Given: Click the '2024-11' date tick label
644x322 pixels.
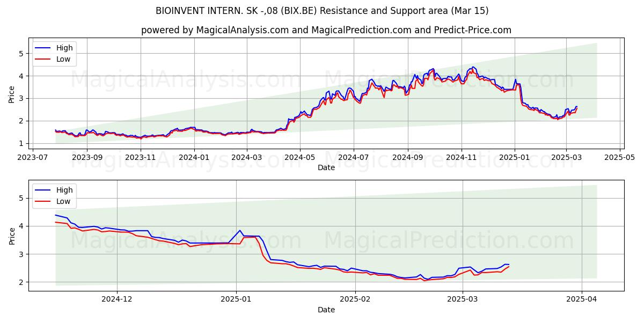Looking at the screenshot, I should click(x=461, y=158).
